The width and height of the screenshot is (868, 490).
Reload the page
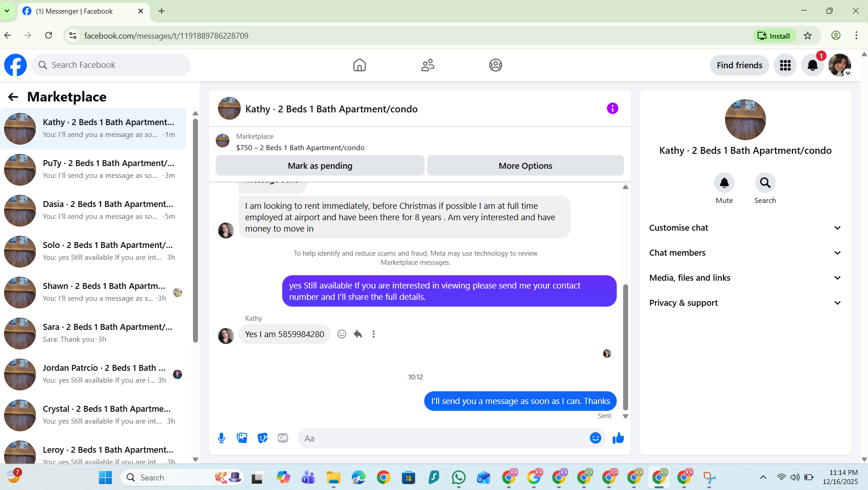[x=49, y=35]
